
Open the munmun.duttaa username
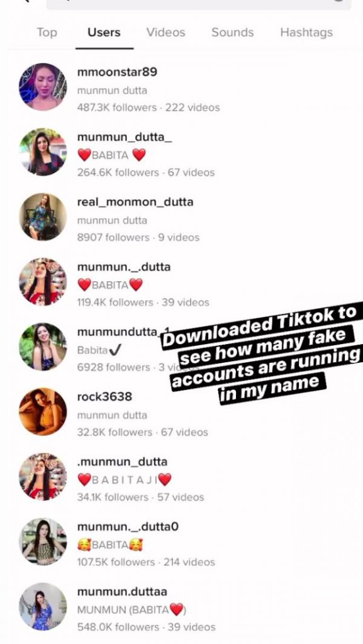122,592
